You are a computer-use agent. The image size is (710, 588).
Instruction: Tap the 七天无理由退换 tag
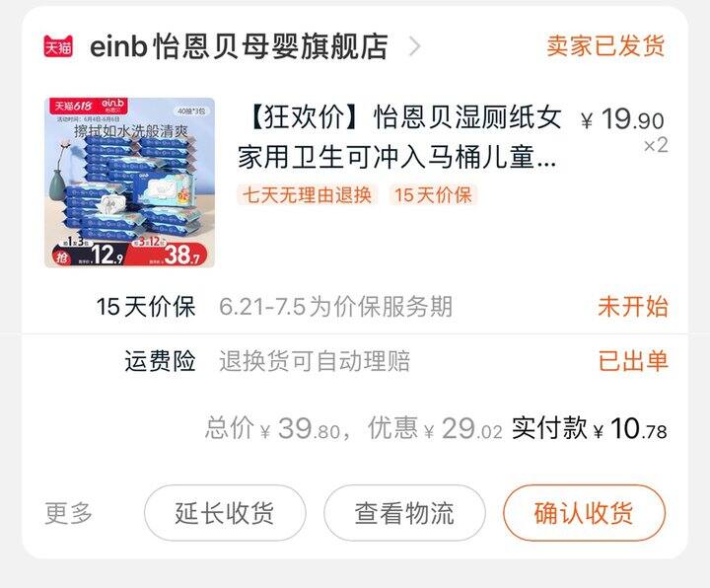307,195
